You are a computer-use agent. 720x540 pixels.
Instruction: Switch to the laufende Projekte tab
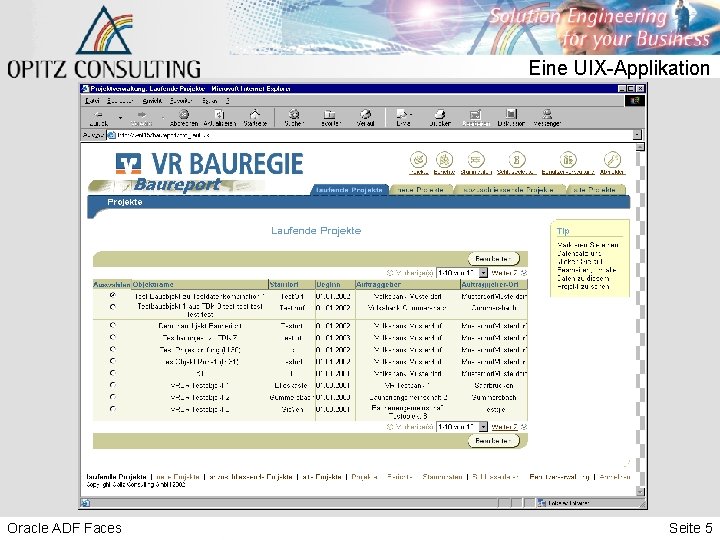tap(349, 190)
